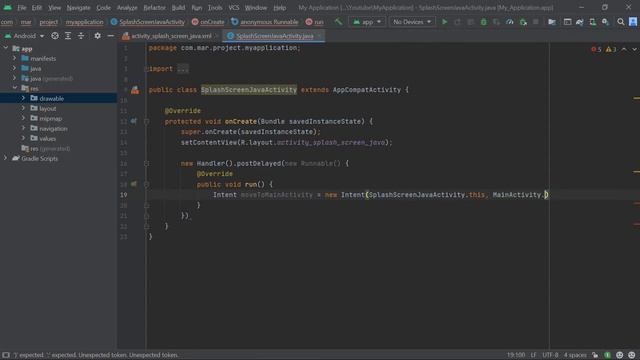
Task: Hide the project panel with minus icon
Action: point(110,36)
